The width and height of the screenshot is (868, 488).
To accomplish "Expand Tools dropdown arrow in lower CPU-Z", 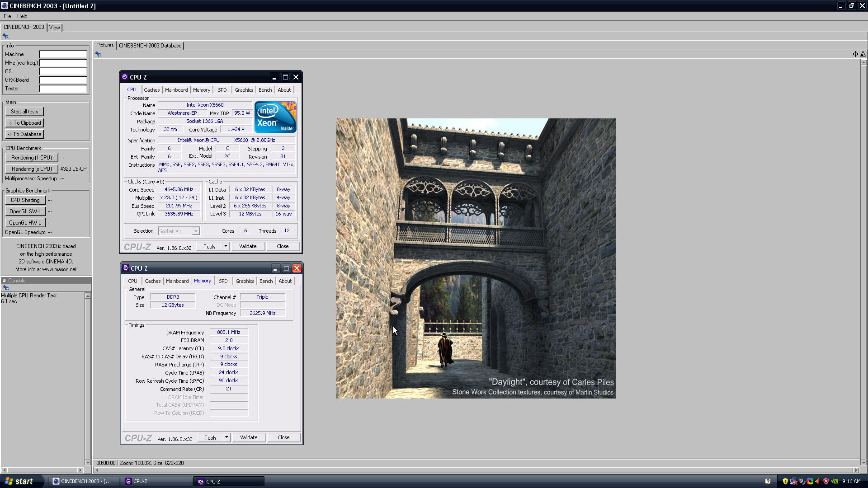I will pyautogui.click(x=226, y=437).
